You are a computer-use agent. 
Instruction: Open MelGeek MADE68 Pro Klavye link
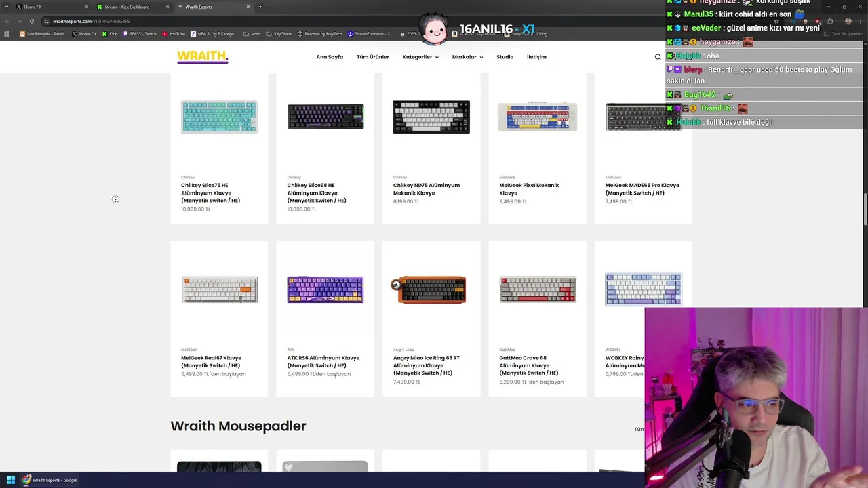tap(642, 189)
